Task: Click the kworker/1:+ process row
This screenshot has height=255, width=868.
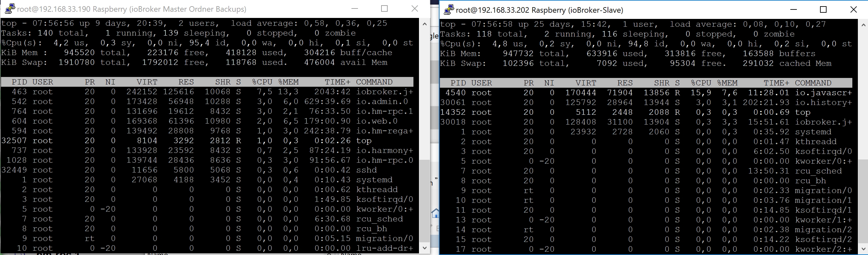Action: click(646, 220)
